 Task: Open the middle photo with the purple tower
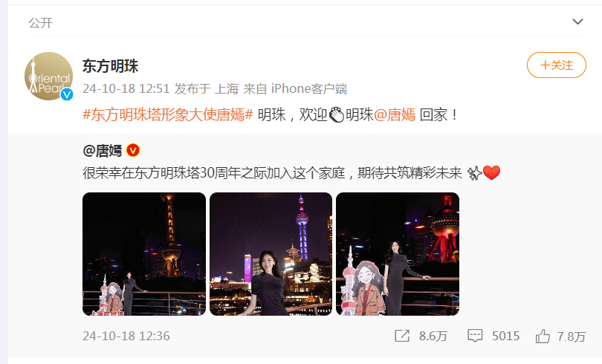(x=271, y=254)
